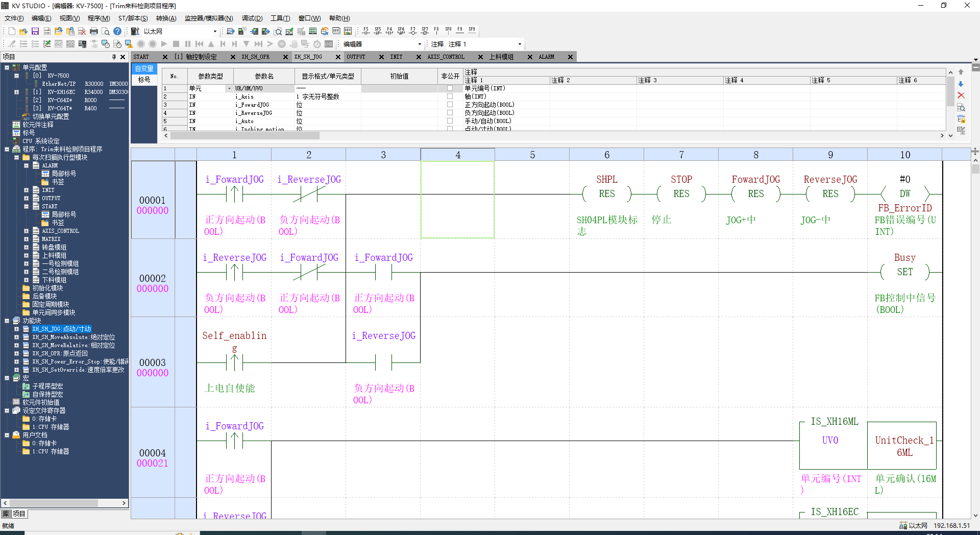This screenshot has width=980, height=535.
Task: Open the 帮助(H) menu
Action: [x=339, y=18]
